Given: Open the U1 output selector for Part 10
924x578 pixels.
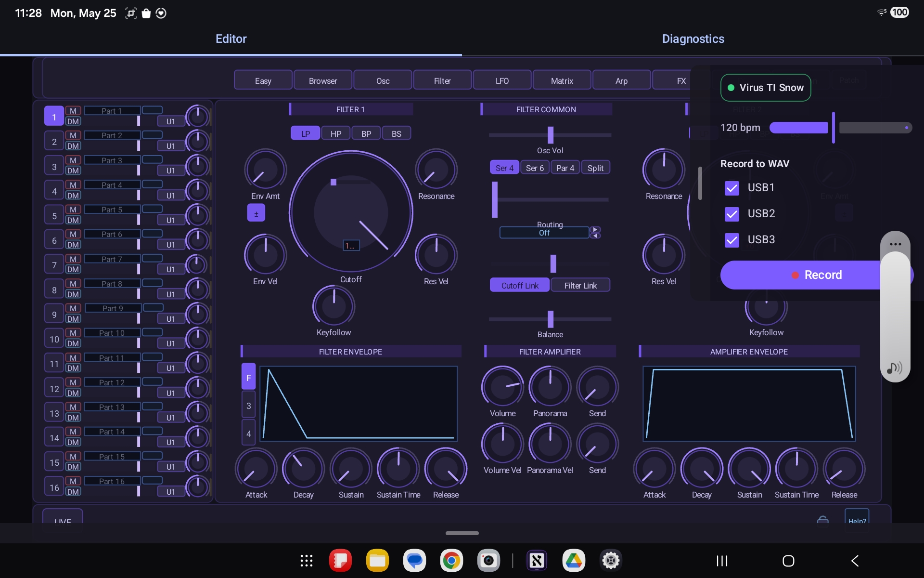Looking at the screenshot, I should [x=171, y=343].
